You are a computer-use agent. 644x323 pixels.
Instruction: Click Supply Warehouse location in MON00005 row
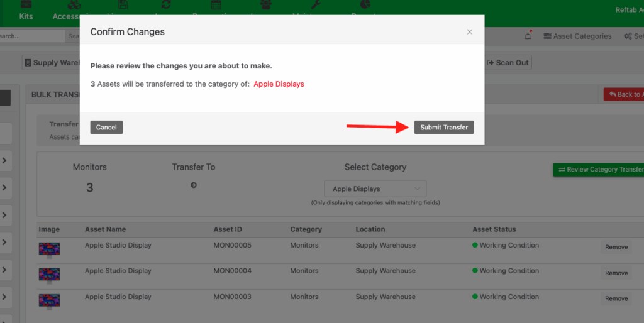[386, 245]
